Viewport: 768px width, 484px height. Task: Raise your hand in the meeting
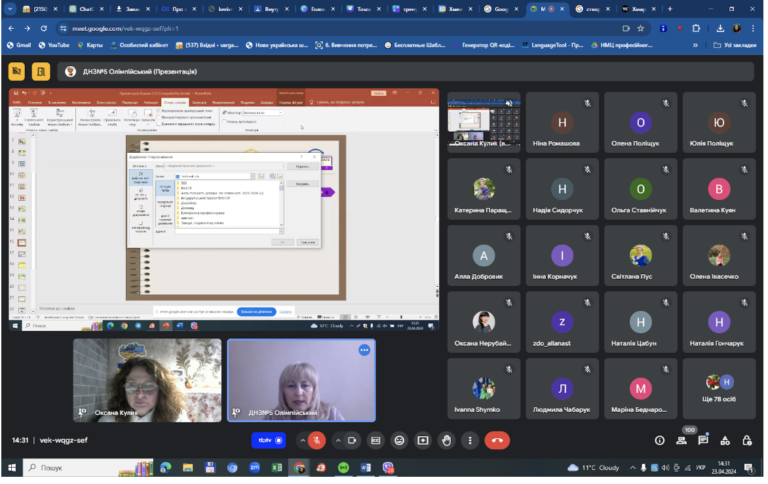click(x=447, y=441)
